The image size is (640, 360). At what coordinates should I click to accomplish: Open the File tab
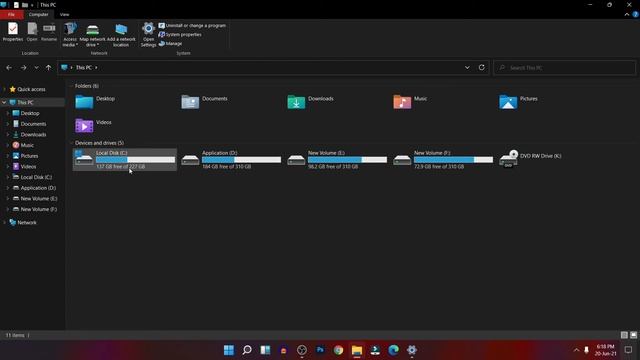[11, 14]
